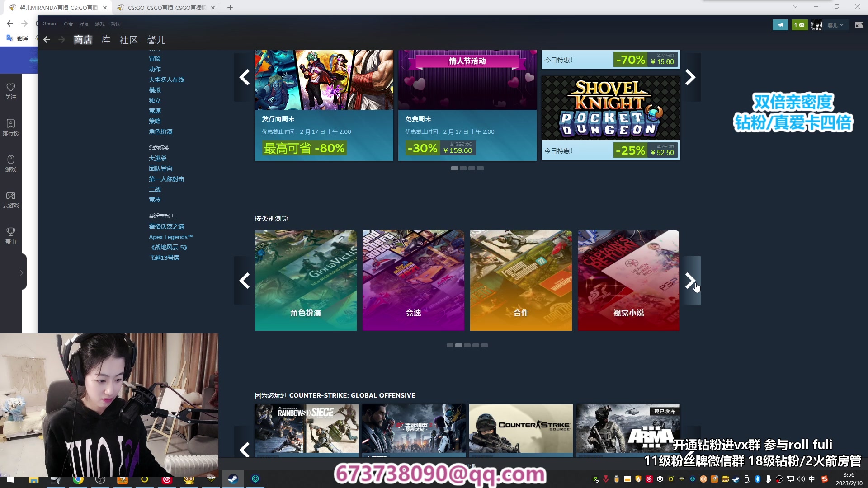Click the Bluetooth icon in system tray

(758, 479)
